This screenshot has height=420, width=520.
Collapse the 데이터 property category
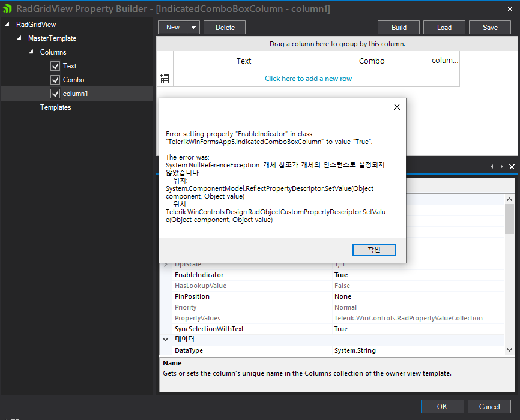(166, 339)
